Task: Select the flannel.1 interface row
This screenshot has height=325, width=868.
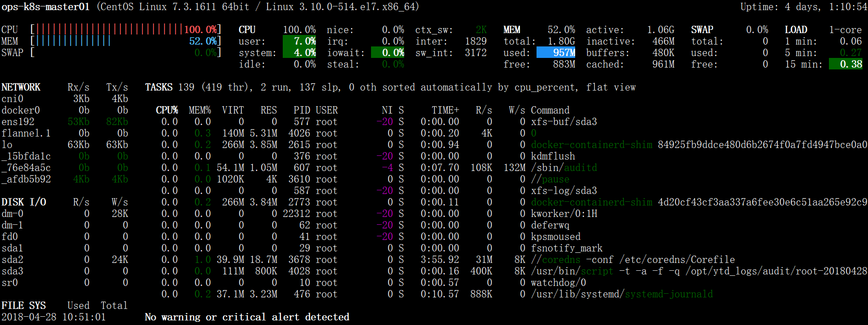Action: click(x=65, y=133)
